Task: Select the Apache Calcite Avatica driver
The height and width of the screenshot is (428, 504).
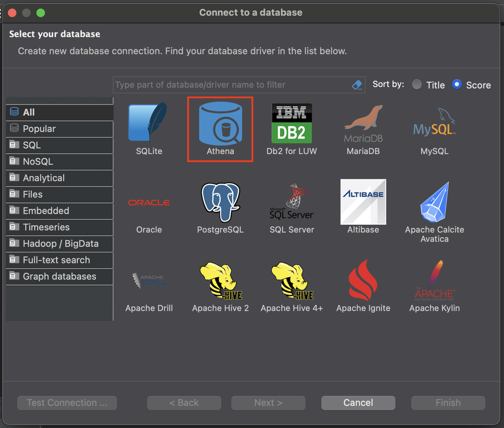Action: tap(434, 202)
